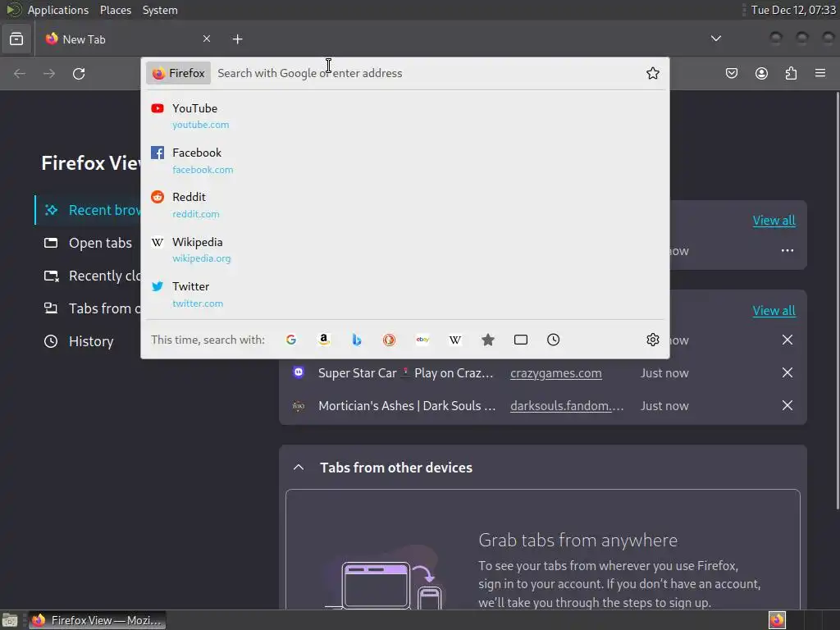Select the Reddit suggestion

tap(405, 204)
